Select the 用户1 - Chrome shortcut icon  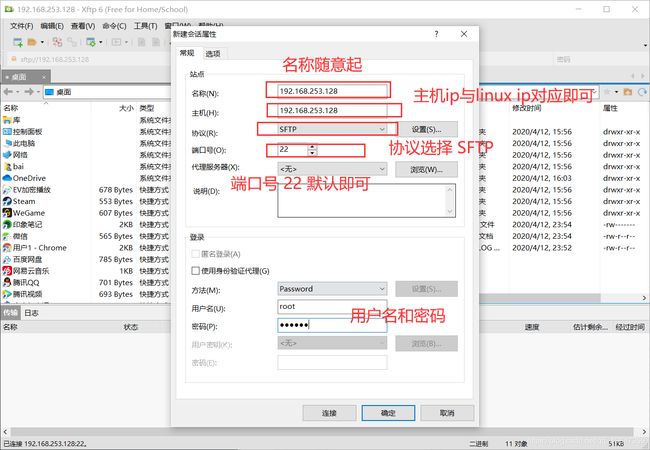(7, 248)
